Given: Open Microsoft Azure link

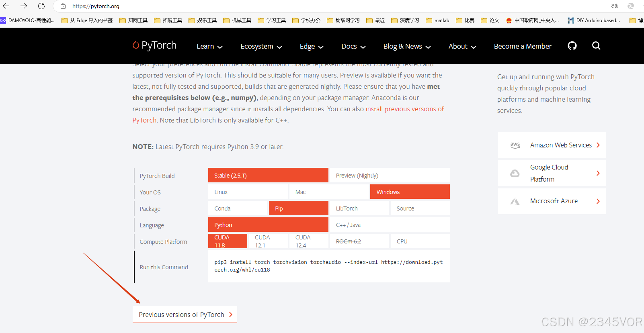Looking at the screenshot, I should 552,201.
